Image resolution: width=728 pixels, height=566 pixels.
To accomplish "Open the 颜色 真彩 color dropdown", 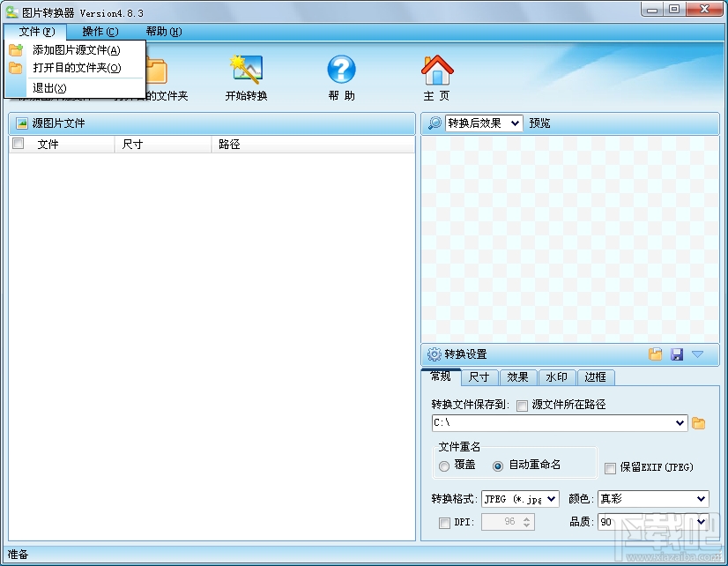I will pyautogui.click(x=699, y=498).
